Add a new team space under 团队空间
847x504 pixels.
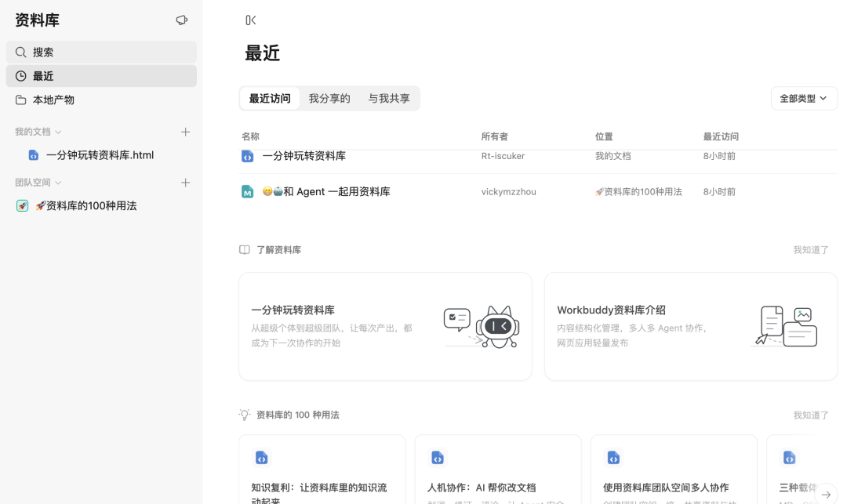pyautogui.click(x=185, y=183)
